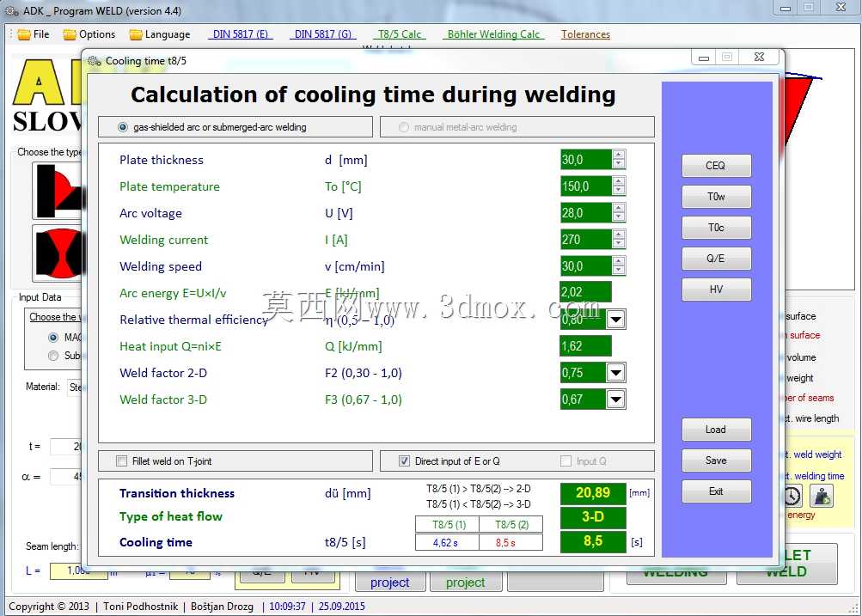Click the HV button
The height and width of the screenshot is (616, 862).
(716, 289)
